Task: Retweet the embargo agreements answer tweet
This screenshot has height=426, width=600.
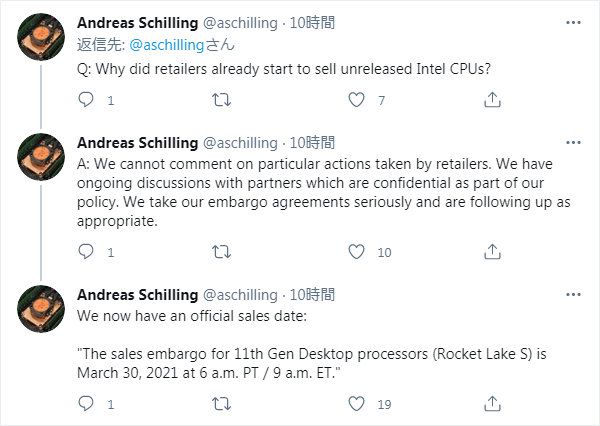Action: pos(222,252)
